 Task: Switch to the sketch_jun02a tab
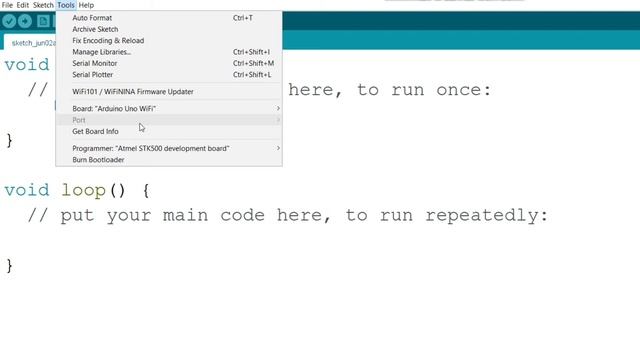pyautogui.click(x=30, y=42)
